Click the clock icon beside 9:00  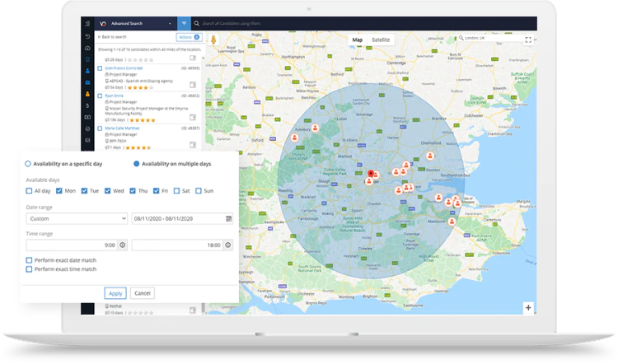pyautogui.click(x=123, y=245)
